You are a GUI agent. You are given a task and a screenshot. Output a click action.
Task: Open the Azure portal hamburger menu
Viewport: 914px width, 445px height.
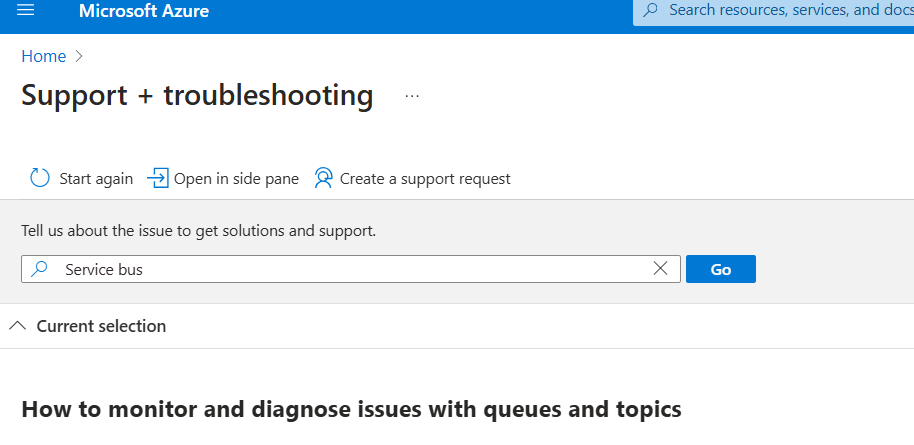pyautogui.click(x=26, y=10)
